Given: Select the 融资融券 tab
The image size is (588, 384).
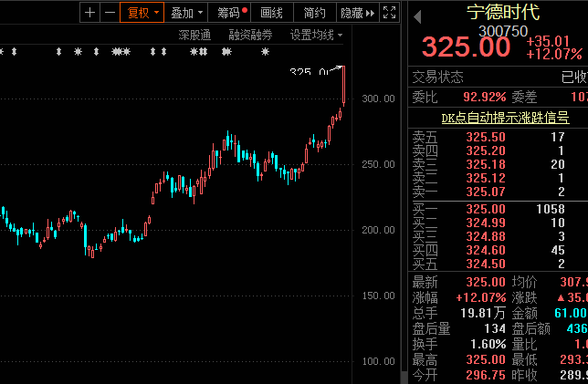Looking at the screenshot, I should (x=249, y=36).
